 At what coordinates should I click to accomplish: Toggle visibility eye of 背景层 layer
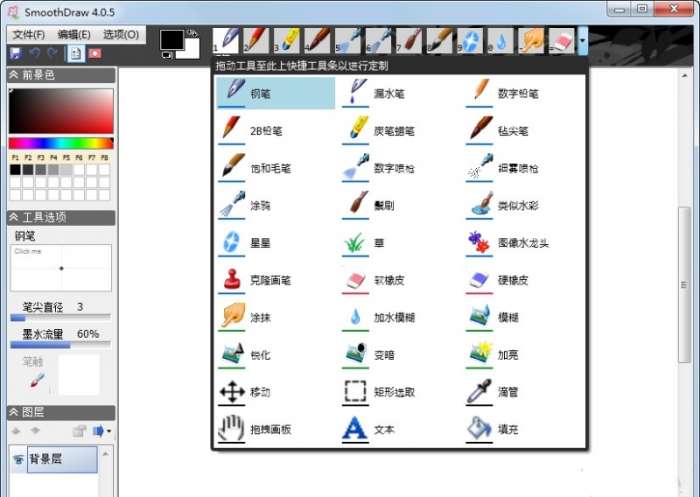[x=18, y=459]
